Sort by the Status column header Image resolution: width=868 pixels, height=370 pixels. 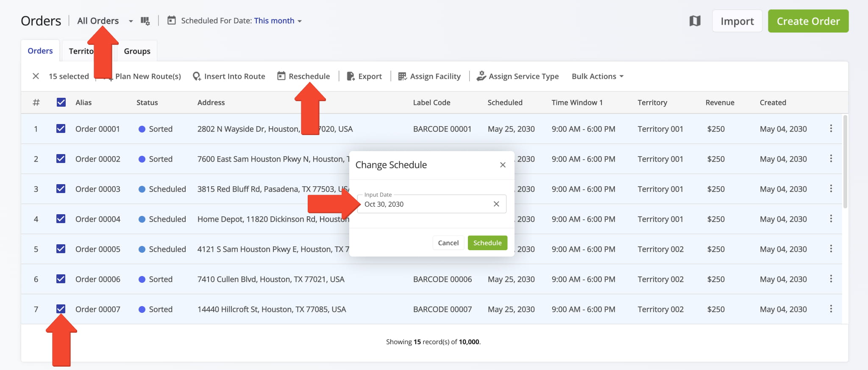147,102
